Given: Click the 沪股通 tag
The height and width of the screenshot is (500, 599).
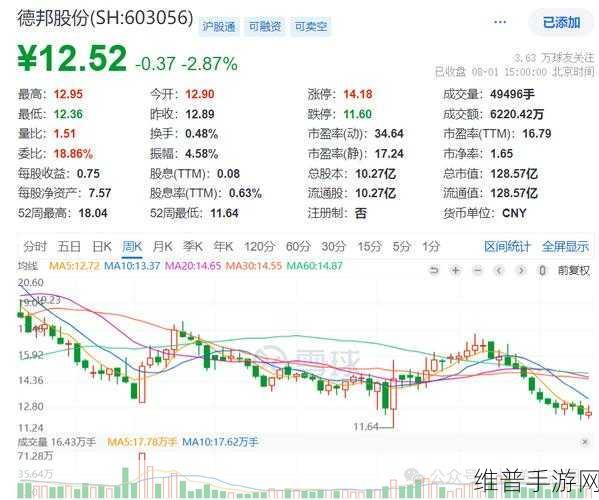Looking at the screenshot, I should coord(219,26).
